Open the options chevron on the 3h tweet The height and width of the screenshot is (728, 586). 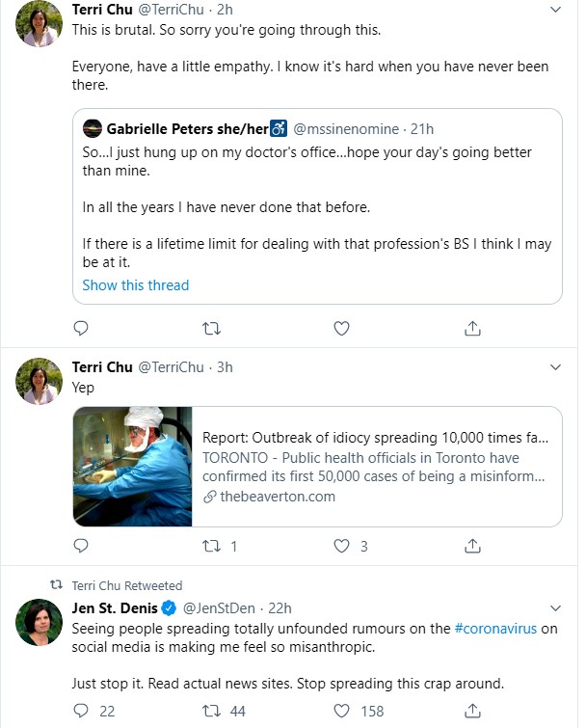[555, 367]
